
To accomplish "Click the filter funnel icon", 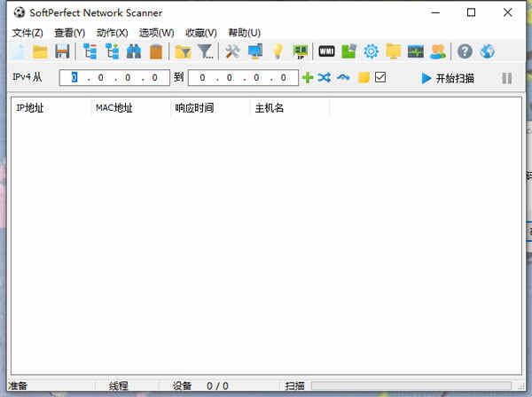I will click(x=206, y=52).
